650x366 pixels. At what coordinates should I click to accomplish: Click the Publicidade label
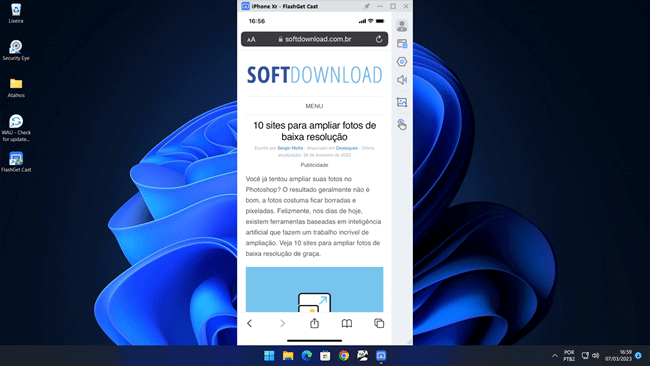point(314,165)
